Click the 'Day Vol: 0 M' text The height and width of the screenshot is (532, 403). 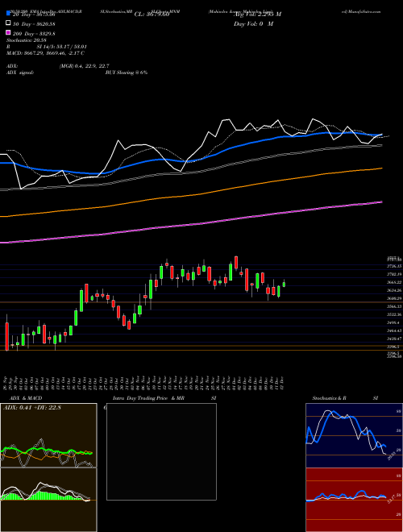[x=253, y=24]
